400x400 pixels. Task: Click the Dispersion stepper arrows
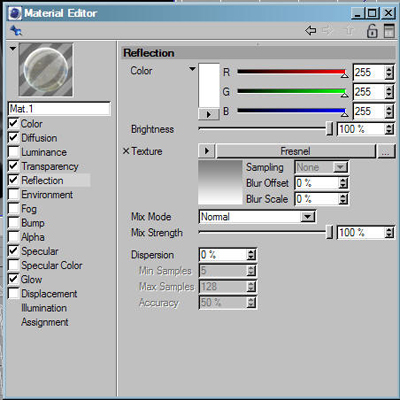(x=251, y=255)
